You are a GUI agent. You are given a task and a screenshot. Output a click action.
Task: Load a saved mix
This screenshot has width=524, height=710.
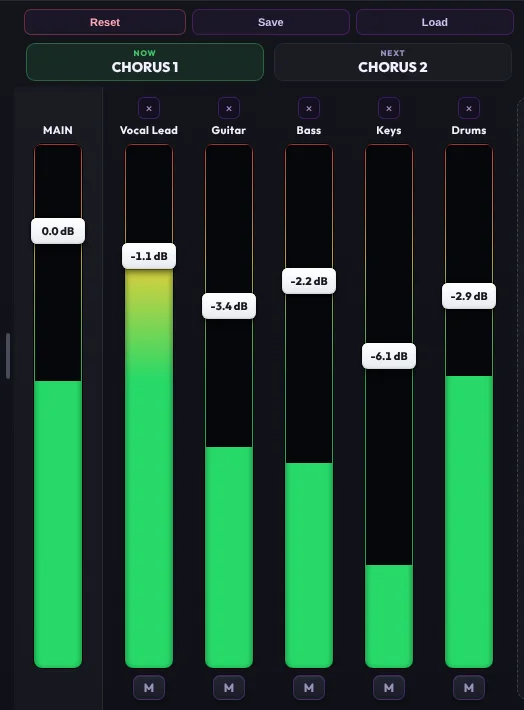[435, 22]
